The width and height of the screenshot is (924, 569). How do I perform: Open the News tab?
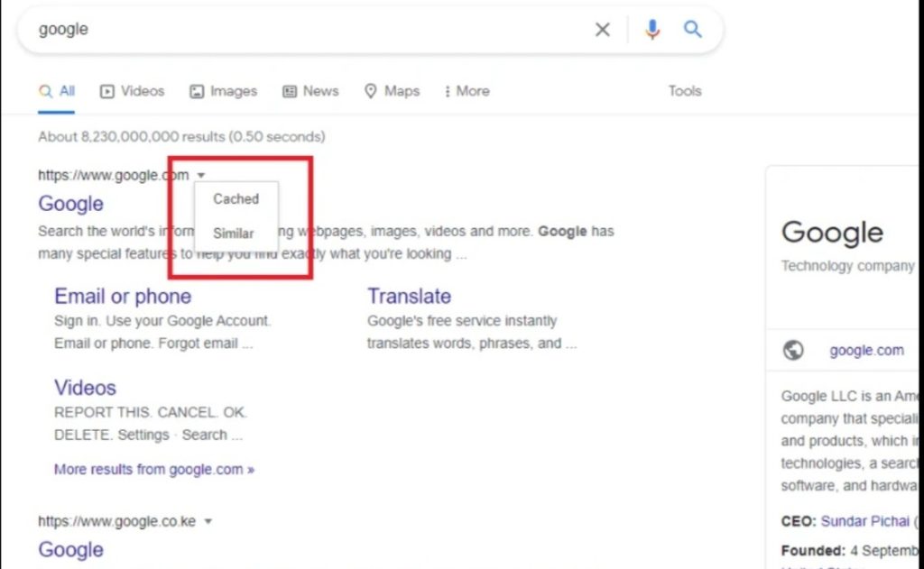coord(310,91)
